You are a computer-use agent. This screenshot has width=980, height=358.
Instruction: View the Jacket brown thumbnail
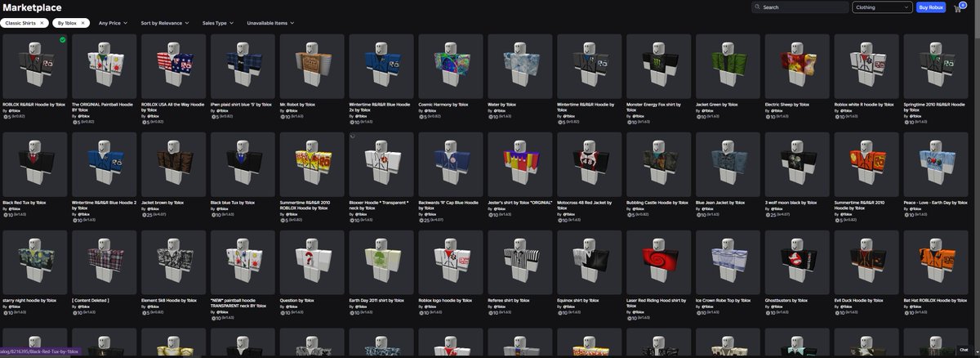tap(174, 165)
